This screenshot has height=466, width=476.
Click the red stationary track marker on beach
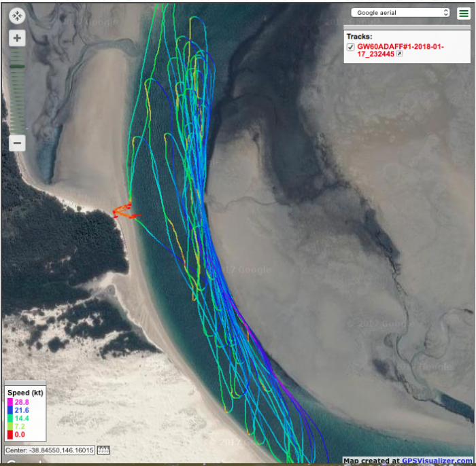[x=122, y=211]
